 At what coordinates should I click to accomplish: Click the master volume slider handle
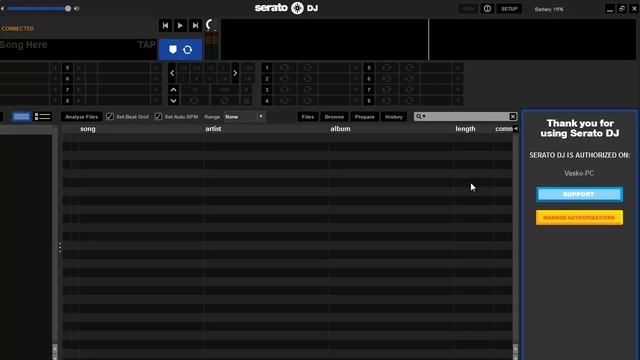tap(68, 8)
